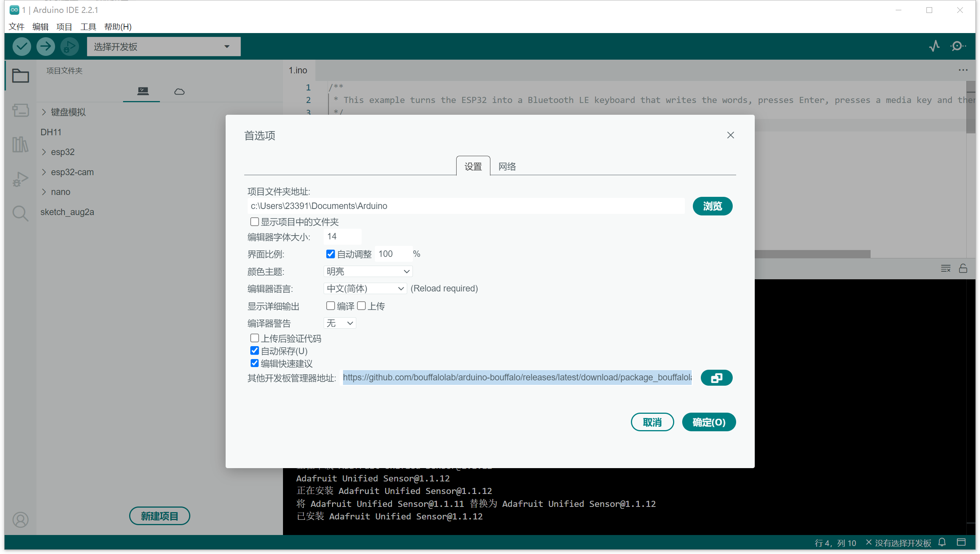Click 行 4, 列 10 cursor position

pyautogui.click(x=835, y=542)
